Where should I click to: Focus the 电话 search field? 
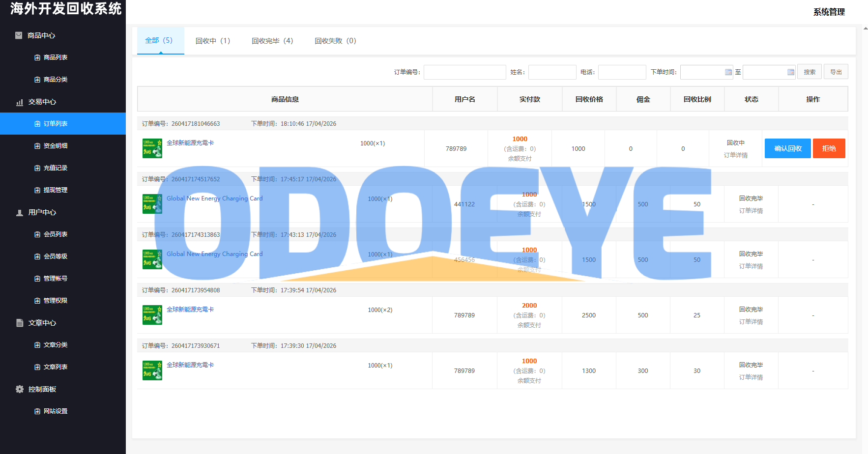point(622,72)
